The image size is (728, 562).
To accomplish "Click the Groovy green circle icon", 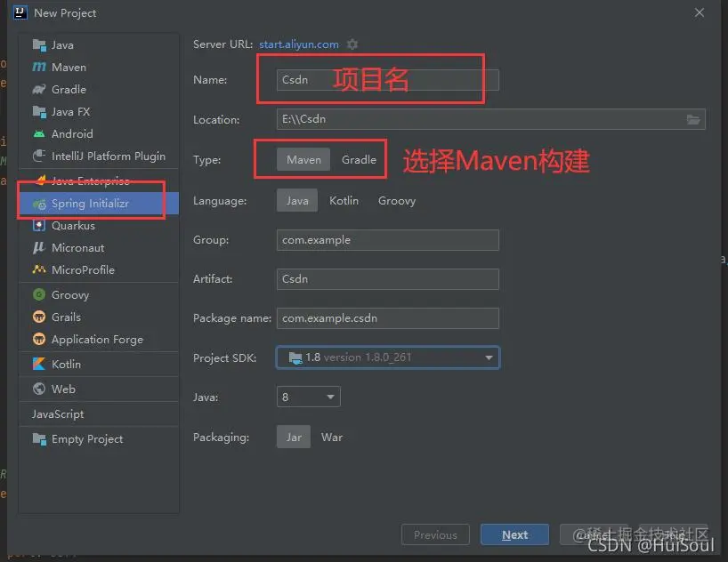I will click(39, 294).
